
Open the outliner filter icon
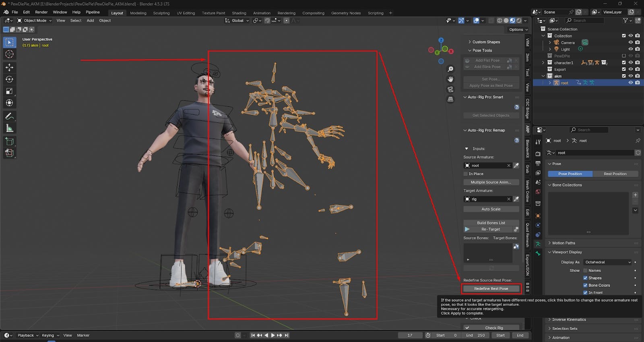click(625, 21)
